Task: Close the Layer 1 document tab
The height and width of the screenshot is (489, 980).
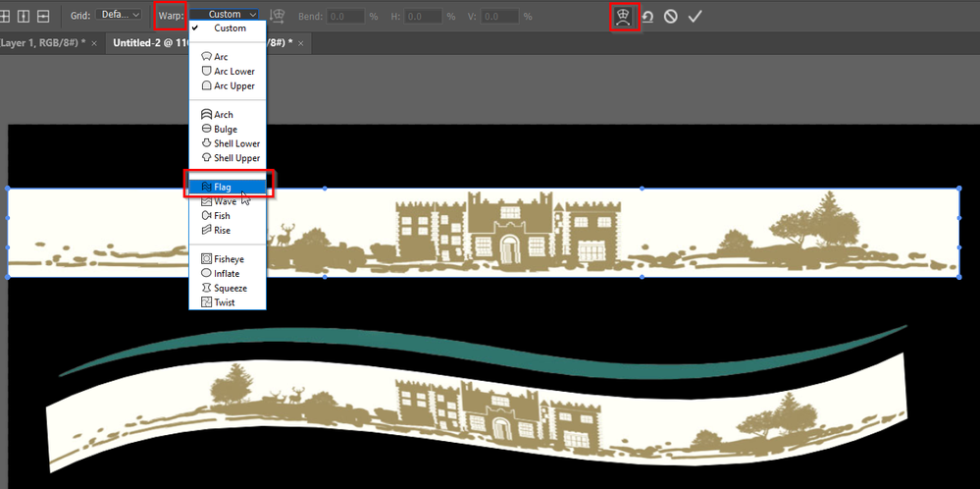Action: pyautogui.click(x=94, y=43)
